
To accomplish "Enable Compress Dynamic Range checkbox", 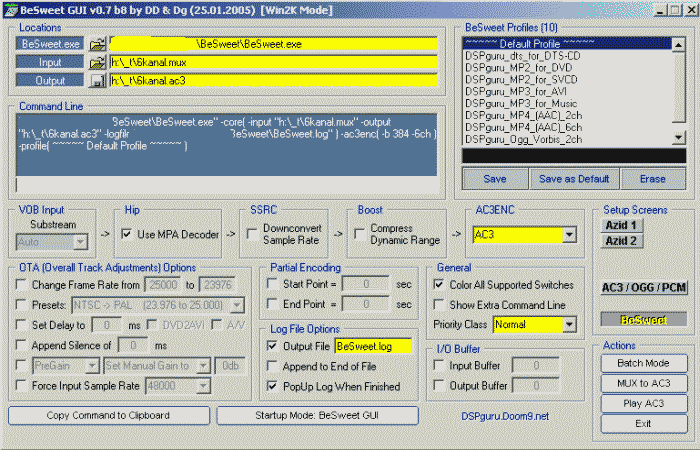I will pos(360,235).
